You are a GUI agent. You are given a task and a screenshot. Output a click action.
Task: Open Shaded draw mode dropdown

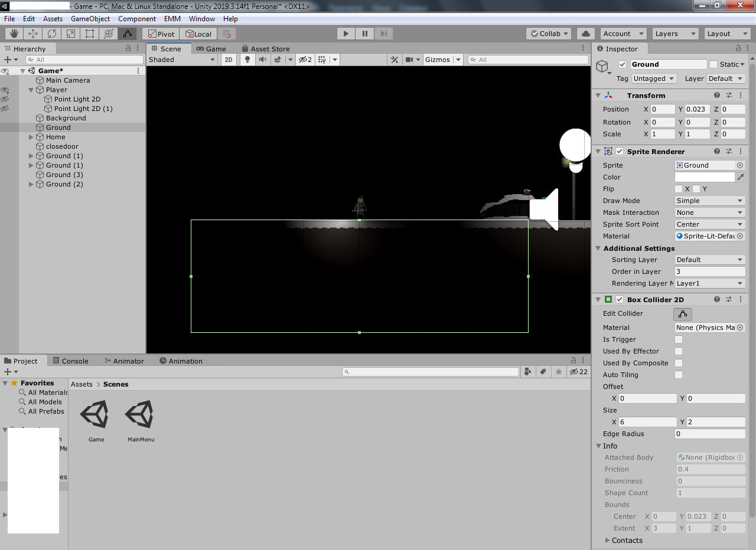tap(183, 60)
